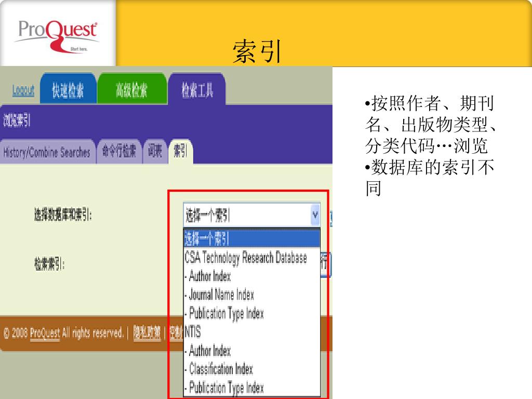Click the 检索索引 label
Image resolution: width=532 pixels, height=399 pixels.
(x=49, y=264)
